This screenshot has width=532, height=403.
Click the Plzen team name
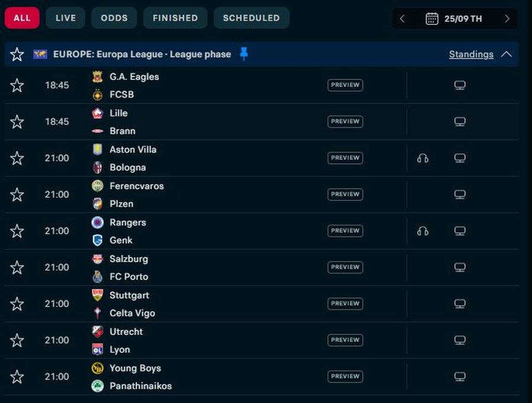tap(121, 204)
